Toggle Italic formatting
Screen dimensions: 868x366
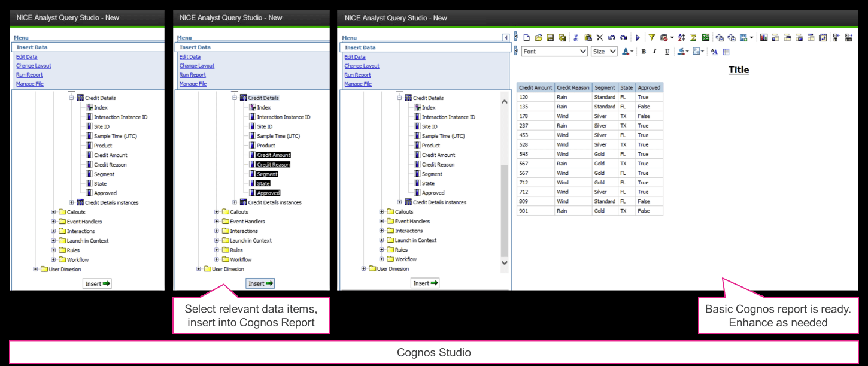point(654,52)
